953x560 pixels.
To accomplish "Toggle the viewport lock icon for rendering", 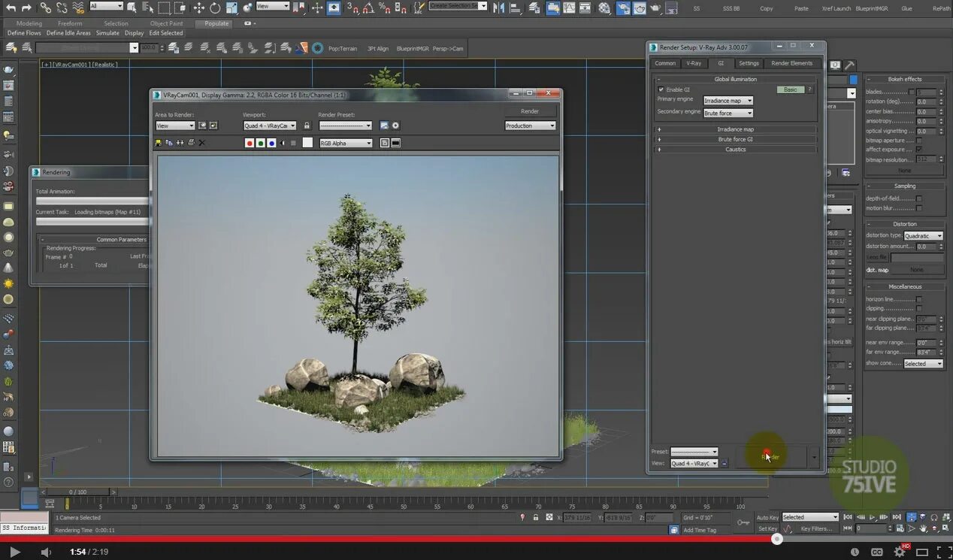I will point(307,126).
